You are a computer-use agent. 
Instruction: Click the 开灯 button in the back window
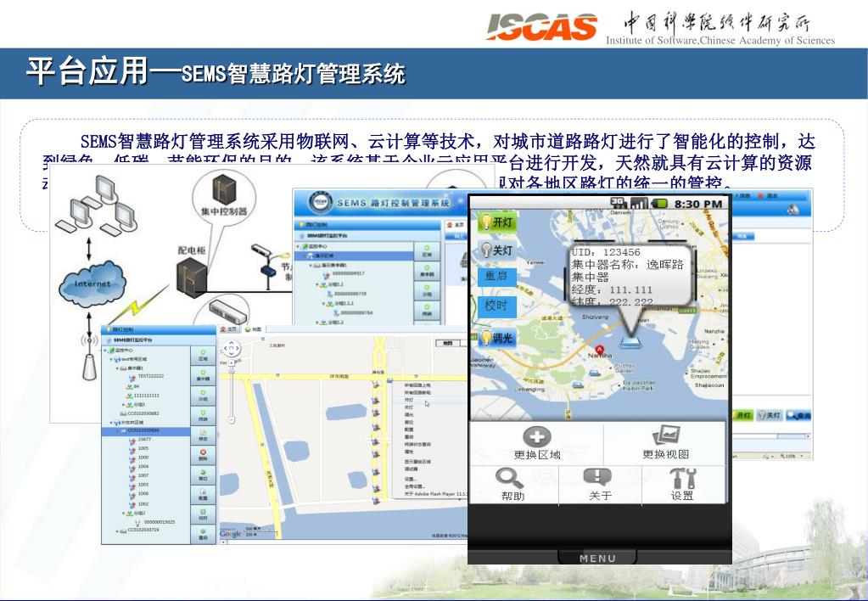click(742, 415)
